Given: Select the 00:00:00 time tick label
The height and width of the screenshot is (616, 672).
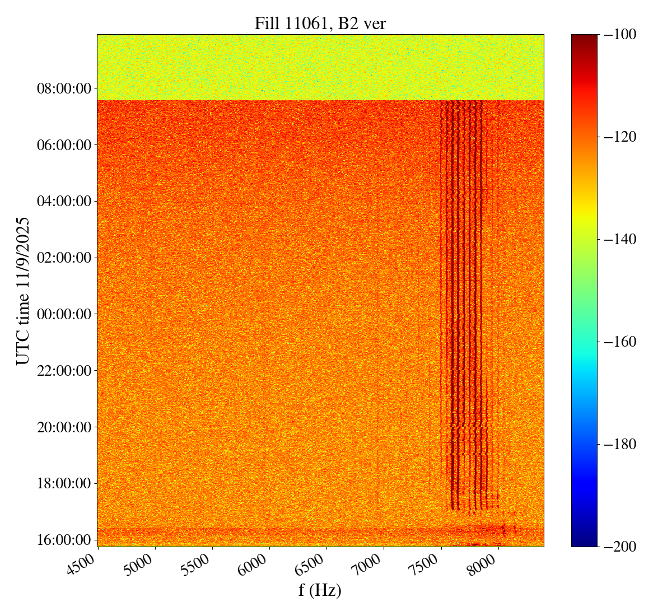Looking at the screenshot, I should point(63,314).
